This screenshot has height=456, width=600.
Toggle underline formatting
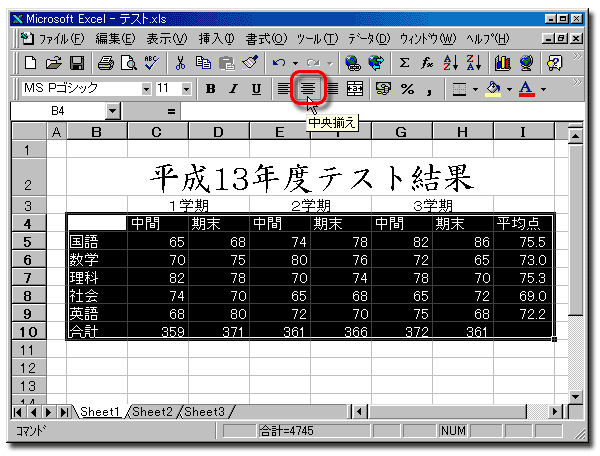[256, 89]
